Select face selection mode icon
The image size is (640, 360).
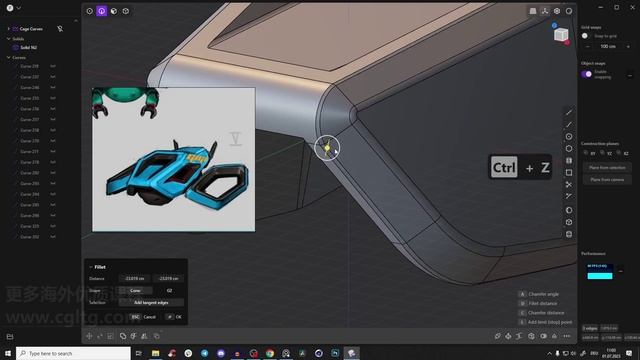(114, 11)
